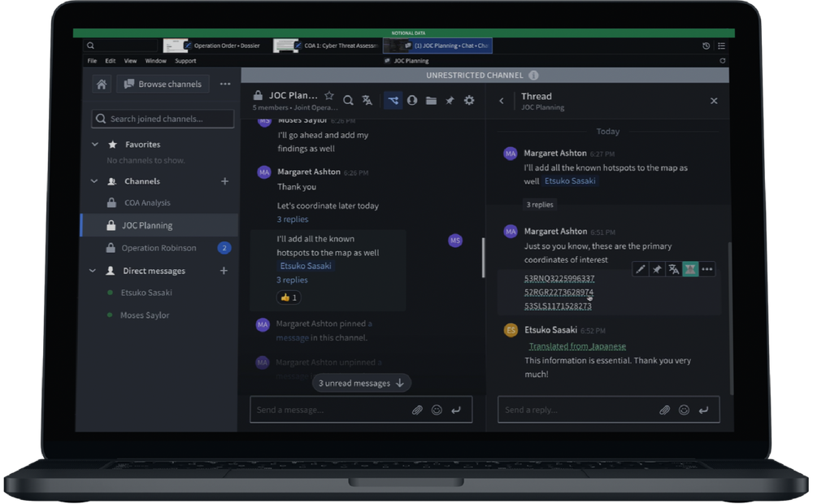Open channel settings with the gear icon
813x504 pixels.
pyautogui.click(x=469, y=100)
